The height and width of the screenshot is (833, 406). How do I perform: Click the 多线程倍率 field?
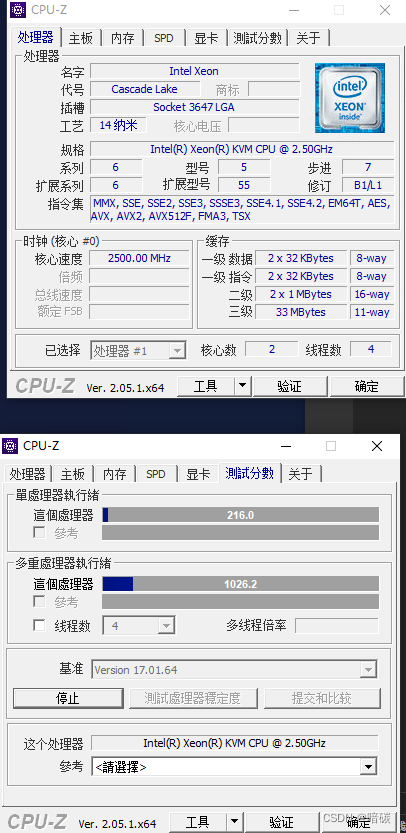[337, 625]
